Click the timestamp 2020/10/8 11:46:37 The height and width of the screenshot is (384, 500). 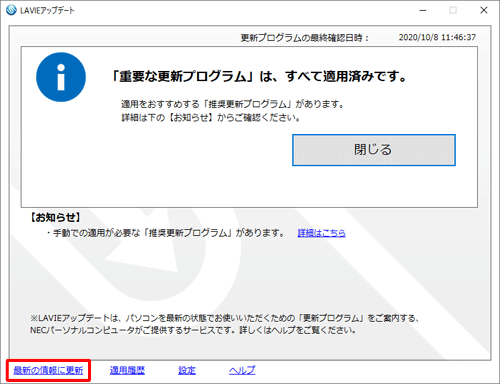click(x=437, y=37)
